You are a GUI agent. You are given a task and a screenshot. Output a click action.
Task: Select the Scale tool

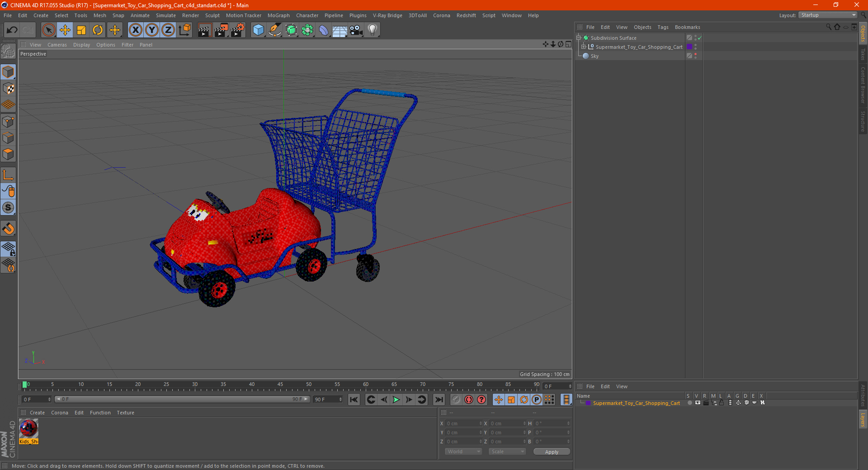point(81,30)
